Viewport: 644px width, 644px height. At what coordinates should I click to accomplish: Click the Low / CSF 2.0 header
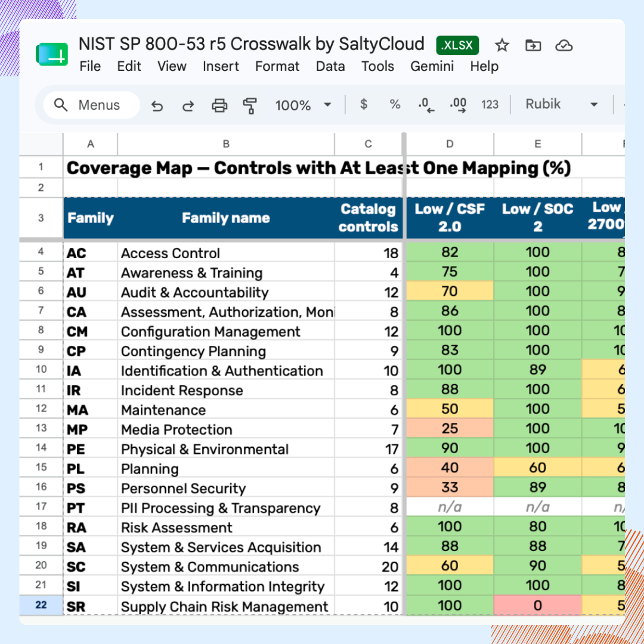click(x=450, y=218)
